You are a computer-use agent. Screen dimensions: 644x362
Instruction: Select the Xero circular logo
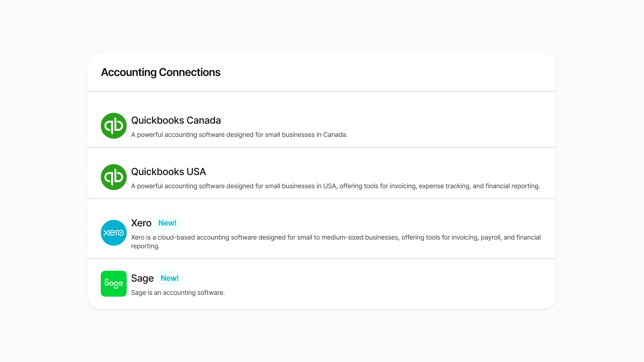click(x=114, y=233)
